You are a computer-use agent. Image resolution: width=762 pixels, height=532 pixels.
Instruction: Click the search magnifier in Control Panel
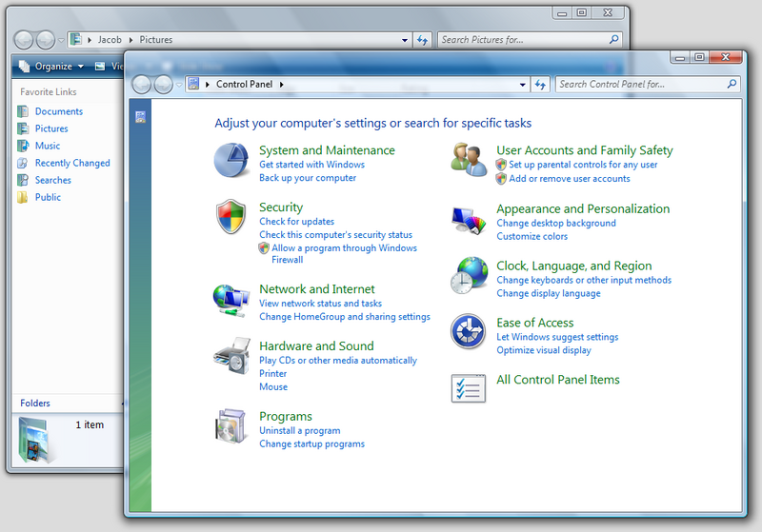pos(732,84)
